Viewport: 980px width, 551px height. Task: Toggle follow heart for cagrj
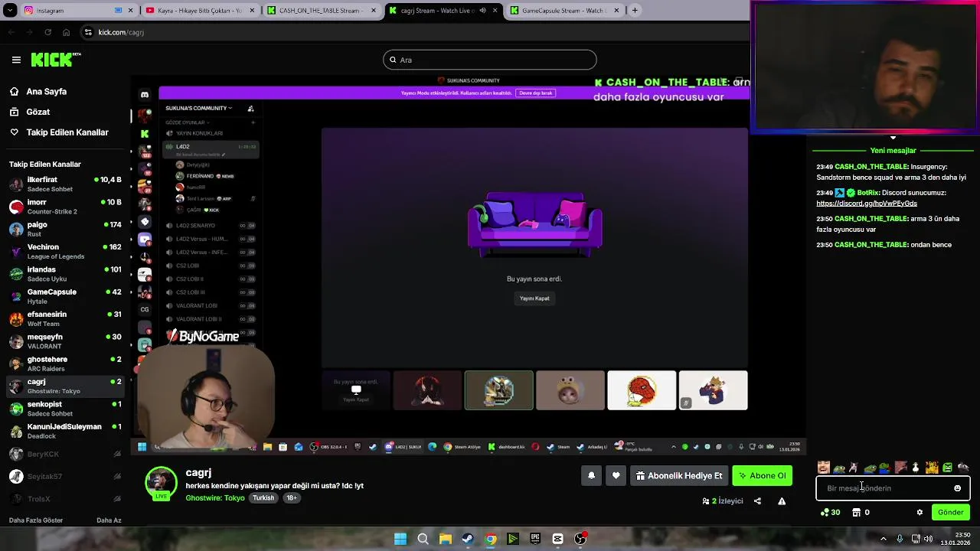coord(616,476)
